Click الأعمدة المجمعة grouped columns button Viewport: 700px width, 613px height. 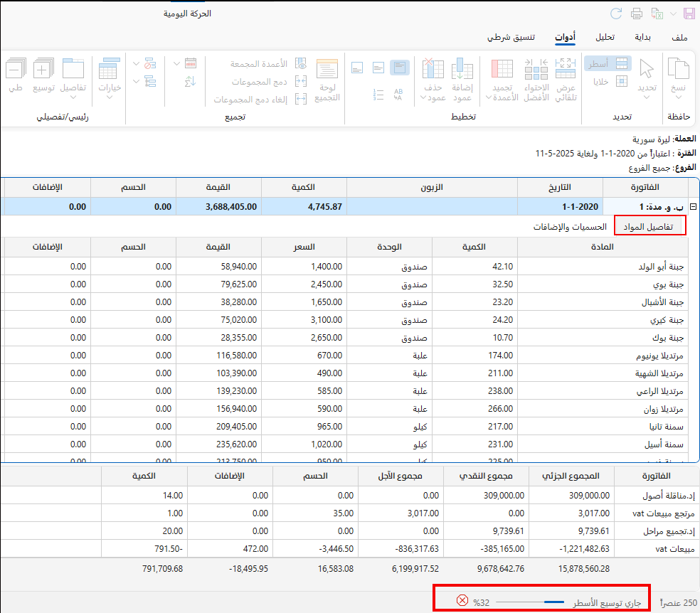pyautogui.click(x=269, y=64)
